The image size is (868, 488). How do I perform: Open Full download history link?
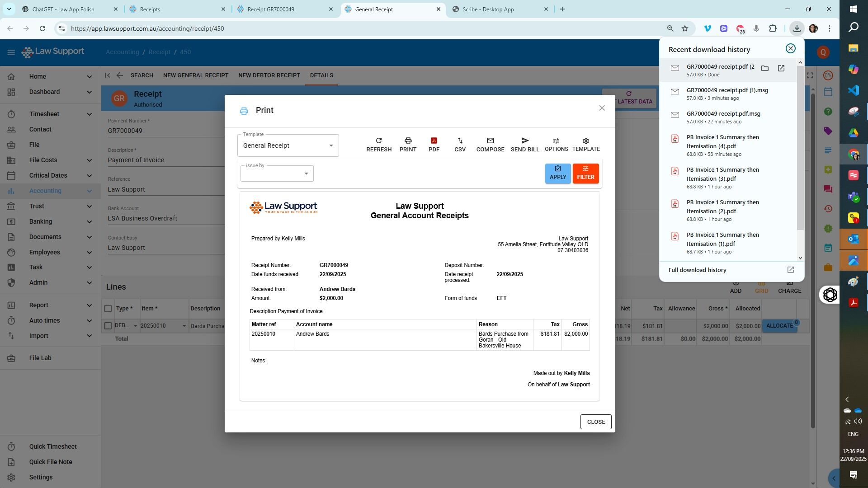[697, 270]
